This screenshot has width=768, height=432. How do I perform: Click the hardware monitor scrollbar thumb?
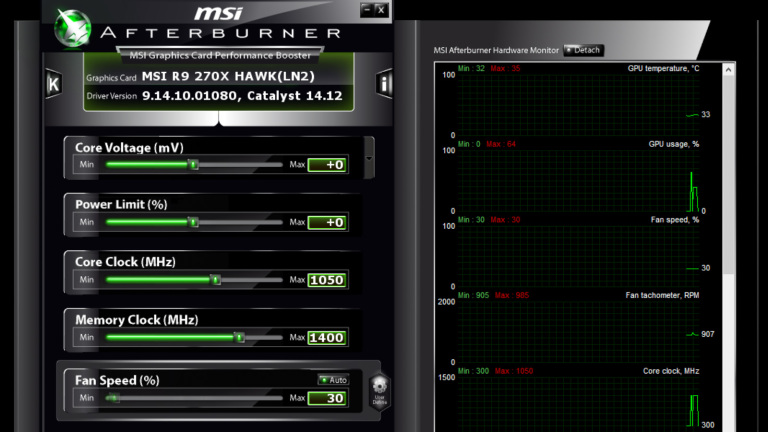[x=728, y=175]
